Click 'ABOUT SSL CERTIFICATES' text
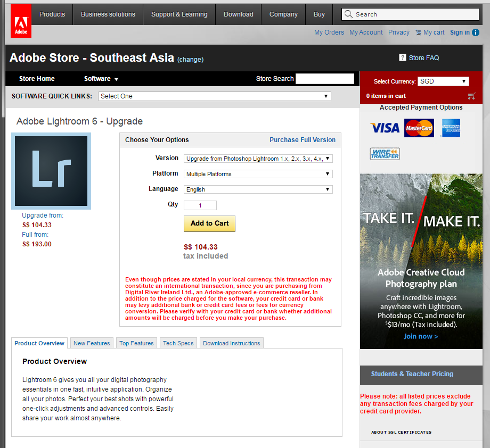The image size is (490, 448). 401,433
